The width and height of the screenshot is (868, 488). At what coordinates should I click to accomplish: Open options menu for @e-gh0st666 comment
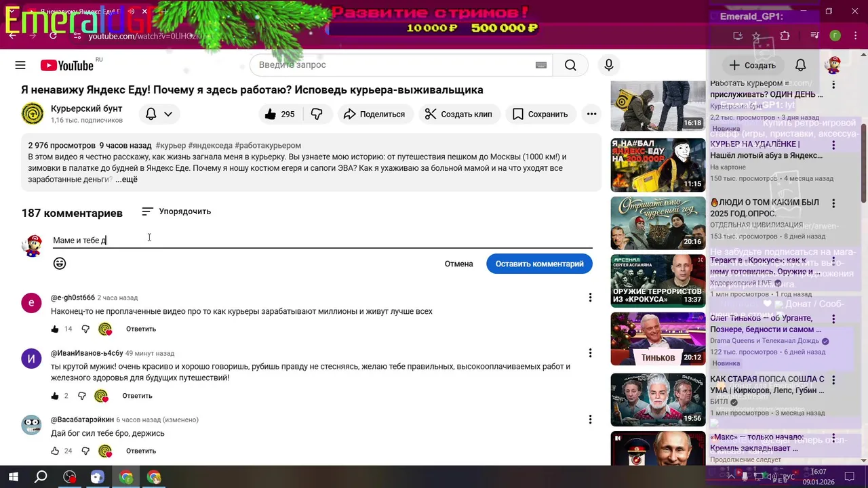click(x=590, y=298)
